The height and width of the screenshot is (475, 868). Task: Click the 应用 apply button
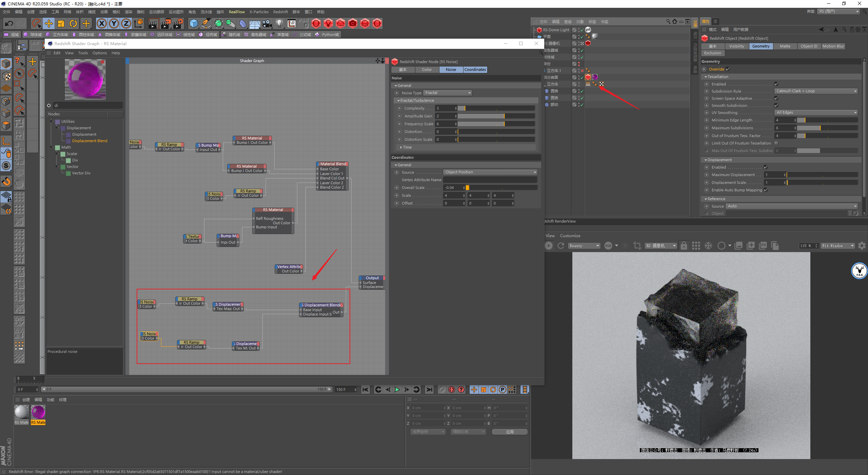[510, 432]
